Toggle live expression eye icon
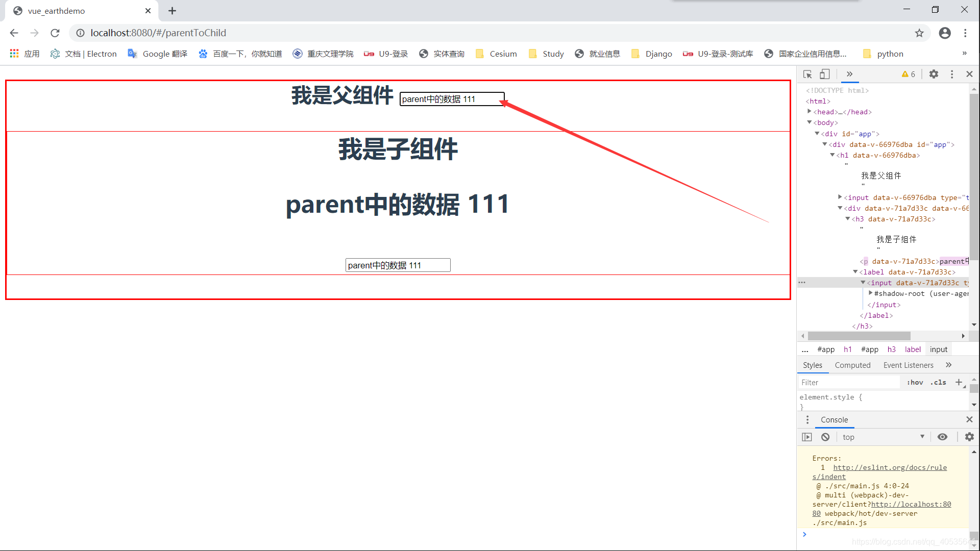980x551 pixels. (942, 437)
